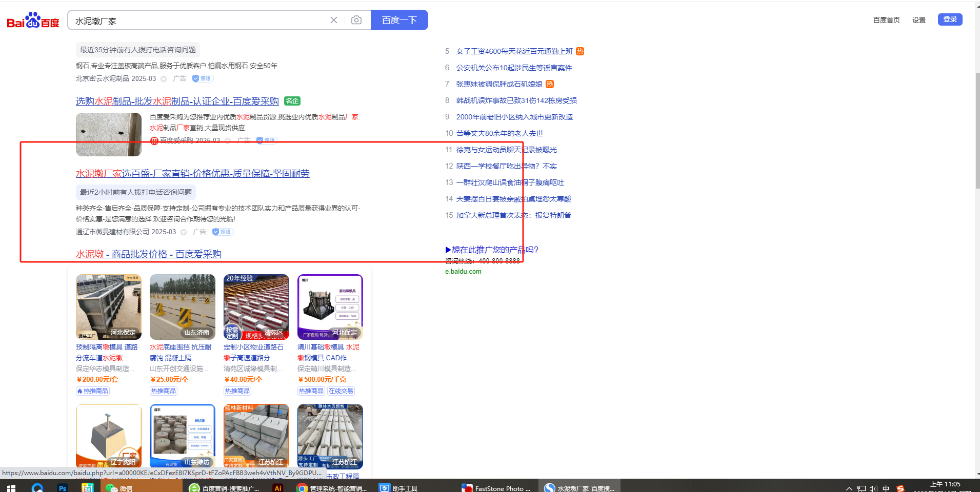
Task: Open image search via the camera icon
Action: coord(356,20)
